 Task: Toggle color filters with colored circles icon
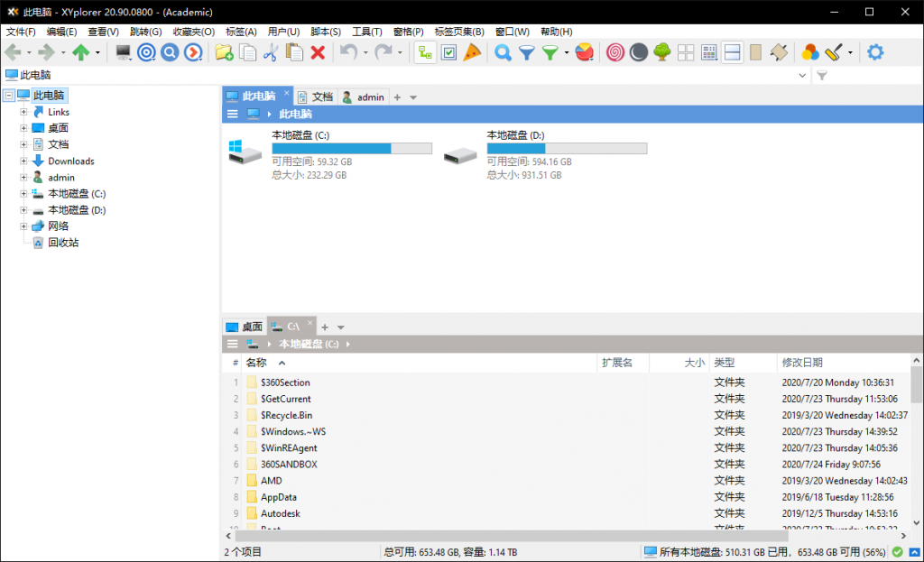click(809, 52)
